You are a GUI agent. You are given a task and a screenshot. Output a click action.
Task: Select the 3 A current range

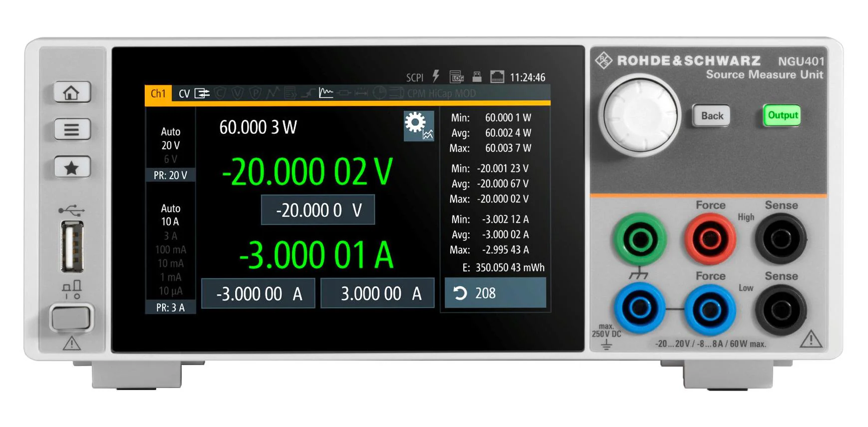170,236
